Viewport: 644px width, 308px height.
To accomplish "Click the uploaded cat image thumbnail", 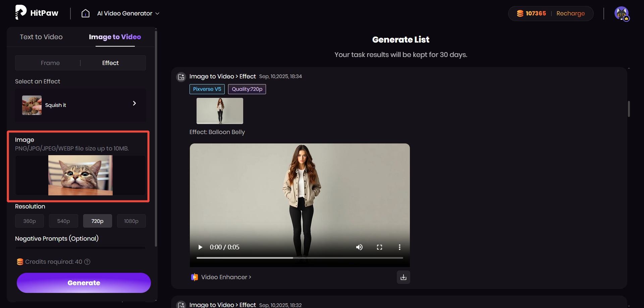I will [x=80, y=175].
